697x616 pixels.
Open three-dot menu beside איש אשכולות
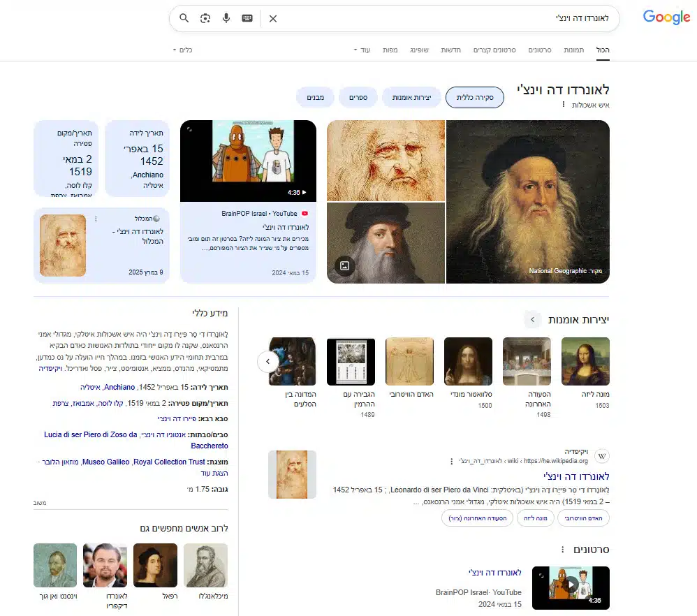click(563, 105)
